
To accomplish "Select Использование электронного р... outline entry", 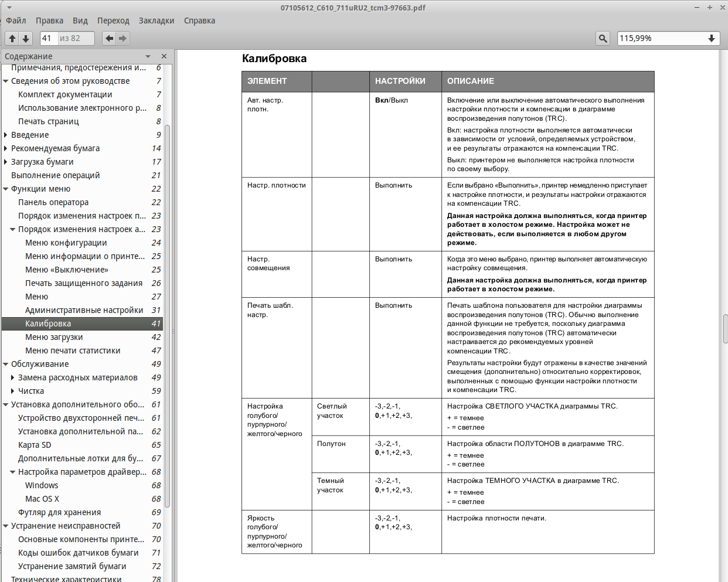I will pos(82,108).
